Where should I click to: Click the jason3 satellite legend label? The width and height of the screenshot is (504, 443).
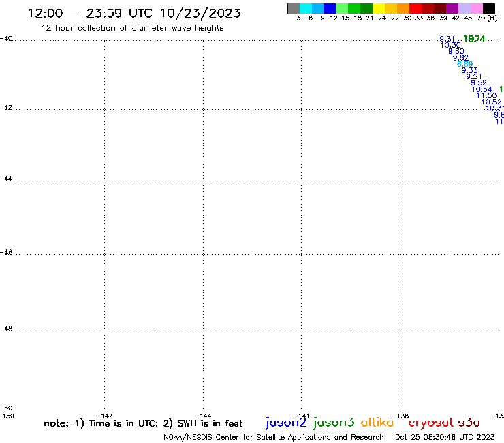(334, 423)
